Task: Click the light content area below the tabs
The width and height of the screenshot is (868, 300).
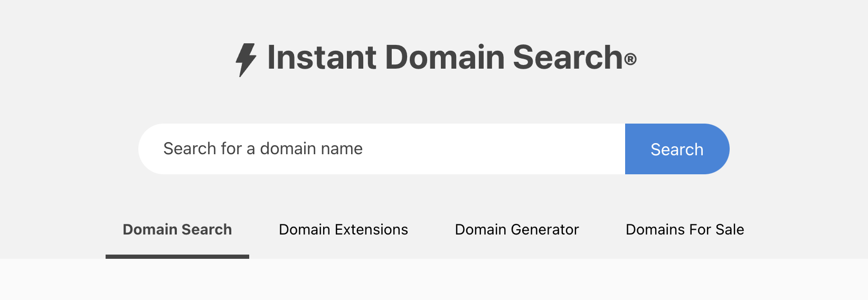Action: click(x=434, y=279)
